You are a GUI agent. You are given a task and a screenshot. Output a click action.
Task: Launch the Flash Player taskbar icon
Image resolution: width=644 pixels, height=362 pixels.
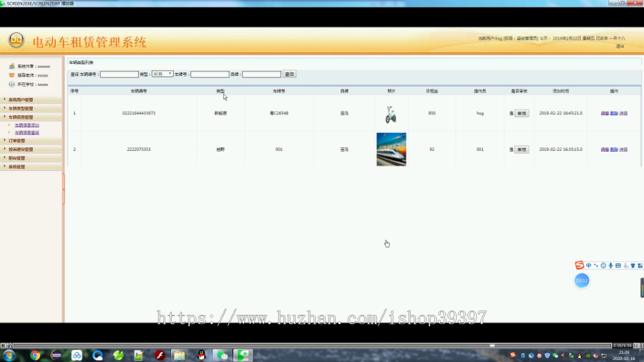point(160,356)
